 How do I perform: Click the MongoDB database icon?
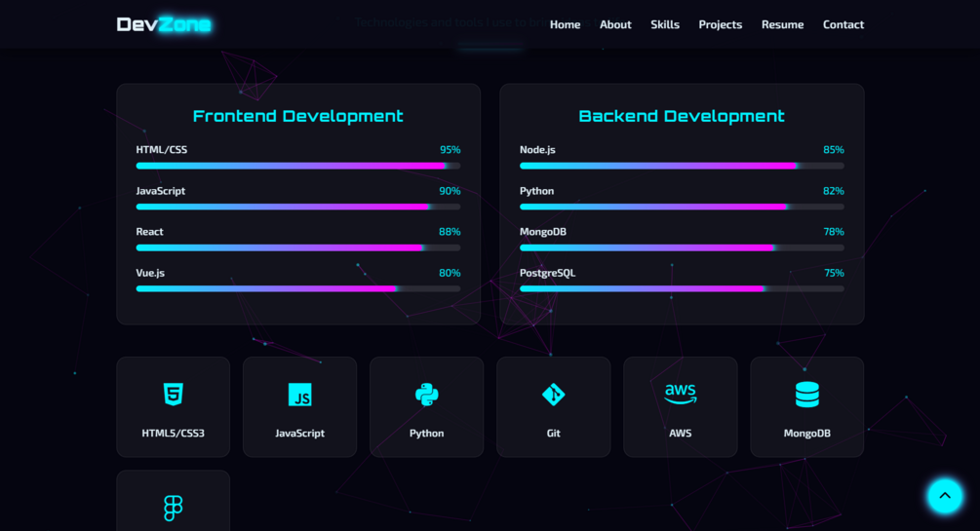tap(806, 395)
